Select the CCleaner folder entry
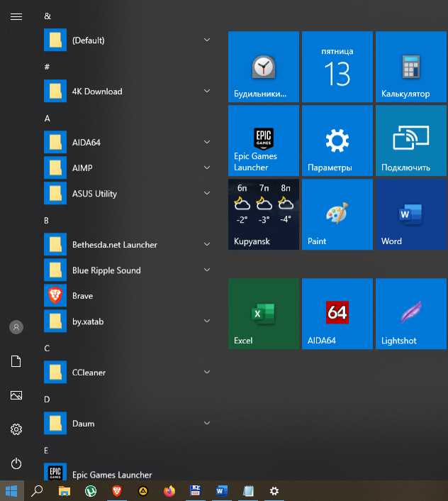 [128, 373]
